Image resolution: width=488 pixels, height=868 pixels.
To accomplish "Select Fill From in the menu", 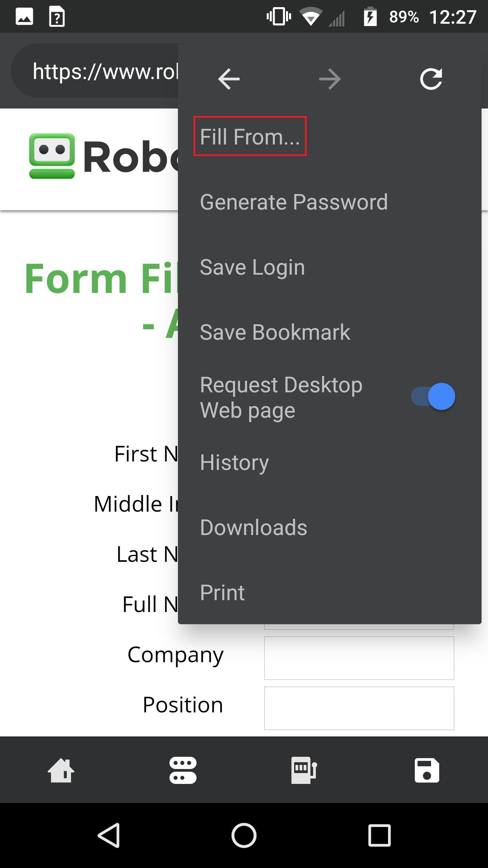I will pos(250,136).
